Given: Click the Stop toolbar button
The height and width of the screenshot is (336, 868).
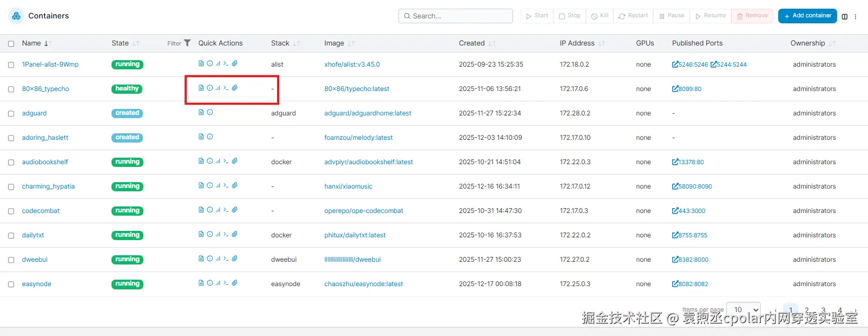Looking at the screenshot, I should click(570, 16).
